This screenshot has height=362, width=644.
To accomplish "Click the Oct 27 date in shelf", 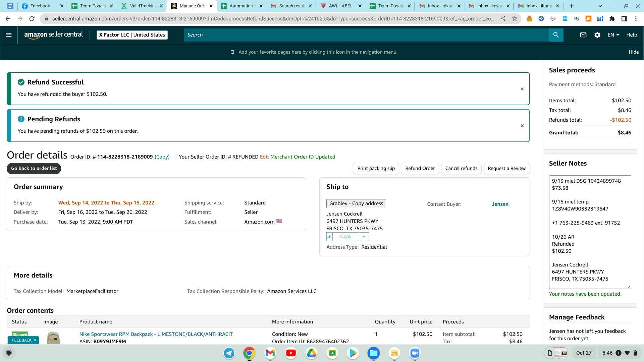I will [x=584, y=353].
